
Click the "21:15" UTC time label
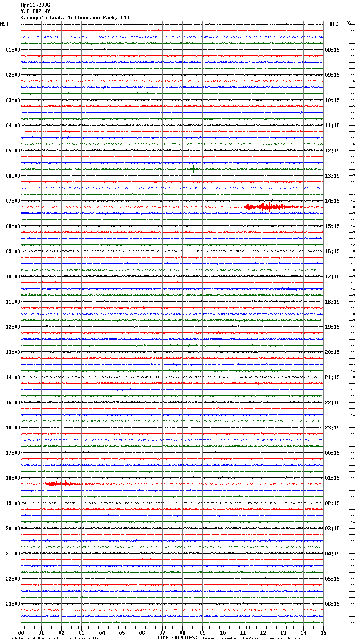pos(332,377)
